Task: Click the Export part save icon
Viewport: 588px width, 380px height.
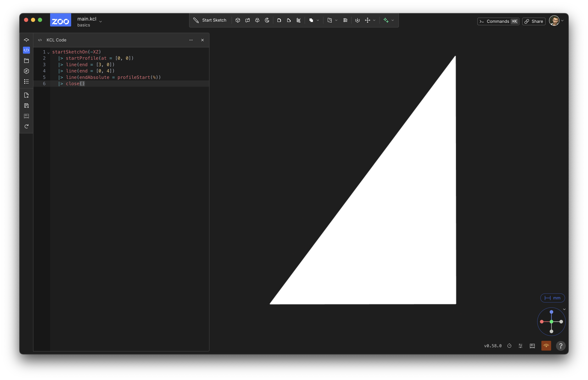Action: 26,106
